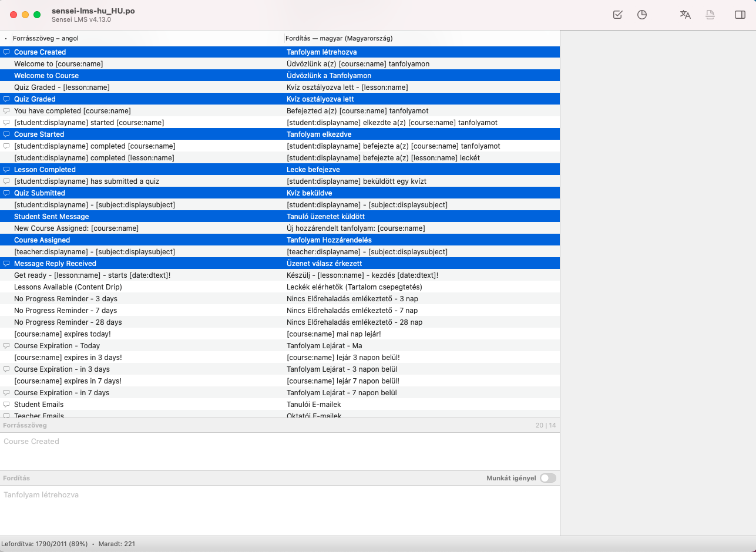Click the comment bubble beside Quiz Graded

(x=6, y=99)
